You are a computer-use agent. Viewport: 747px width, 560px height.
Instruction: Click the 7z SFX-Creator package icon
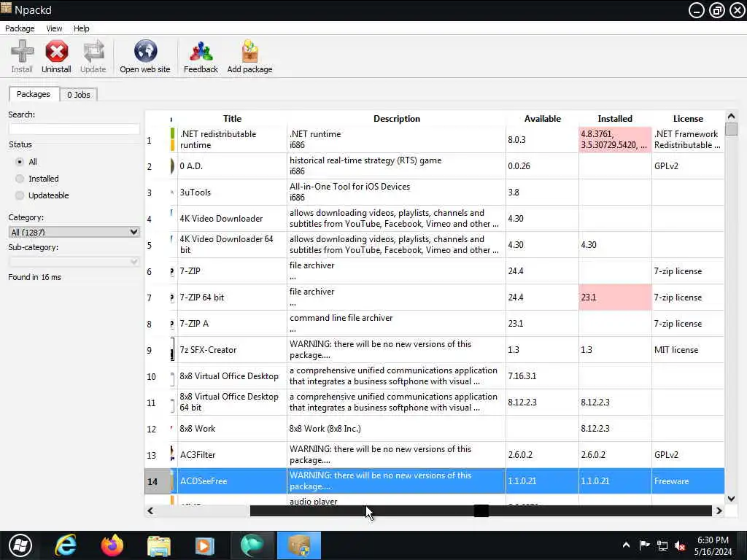point(172,350)
